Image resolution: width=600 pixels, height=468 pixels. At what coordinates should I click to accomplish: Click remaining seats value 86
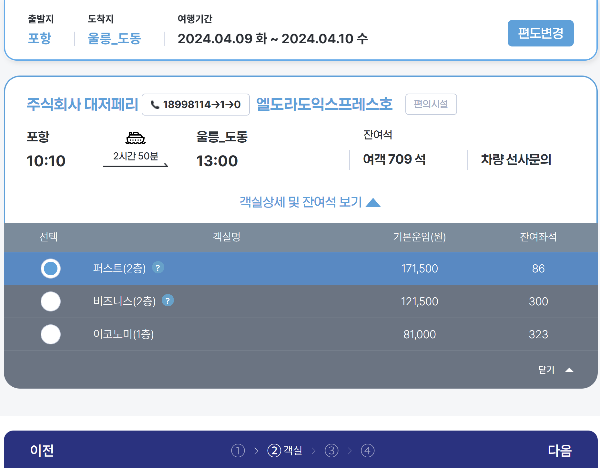point(538,269)
